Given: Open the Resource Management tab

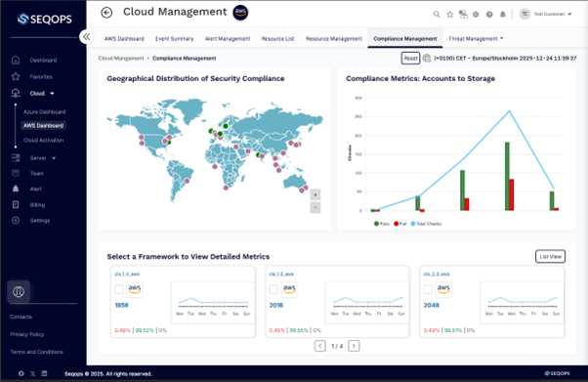Looking at the screenshot, I should point(334,39).
